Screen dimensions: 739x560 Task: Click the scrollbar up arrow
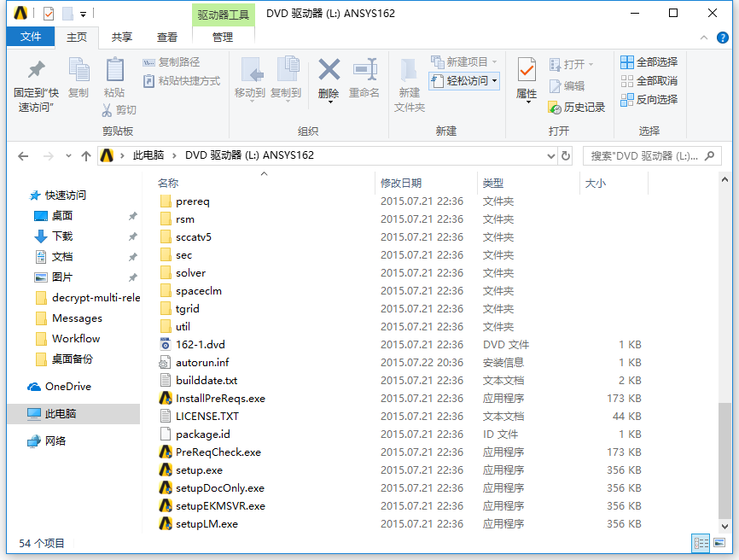tap(724, 179)
